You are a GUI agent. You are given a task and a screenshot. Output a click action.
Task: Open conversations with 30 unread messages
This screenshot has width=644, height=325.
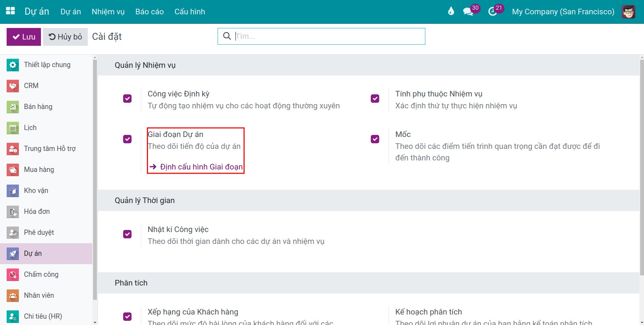tap(471, 11)
